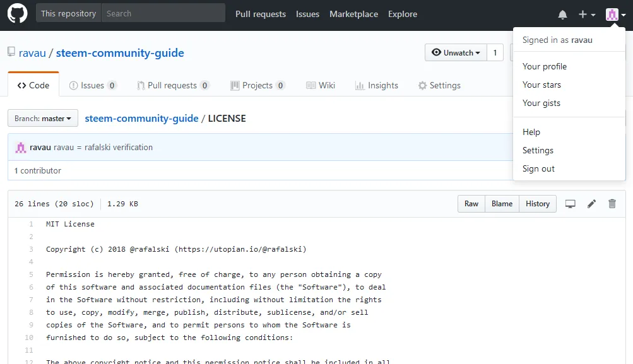Open file in desktop monitor icon
Image resolution: width=633 pixels, height=364 pixels.
click(x=571, y=204)
